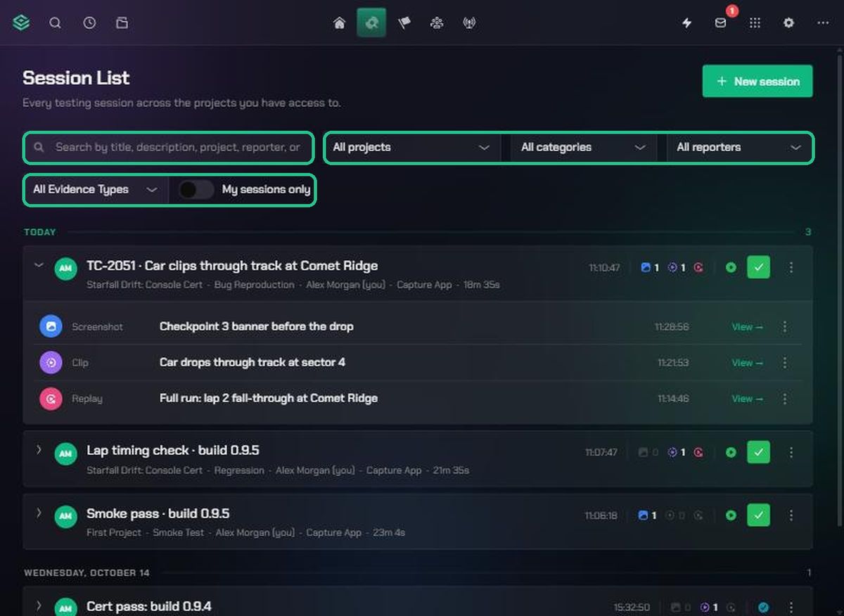Open kebab menu for TC-2051 session
The width and height of the screenshot is (844, 616).
(791, 267)
